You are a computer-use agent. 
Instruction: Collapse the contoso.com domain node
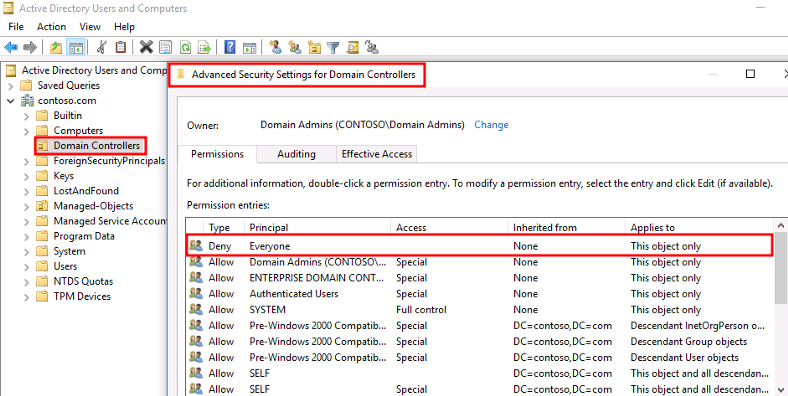click(11, 101)
